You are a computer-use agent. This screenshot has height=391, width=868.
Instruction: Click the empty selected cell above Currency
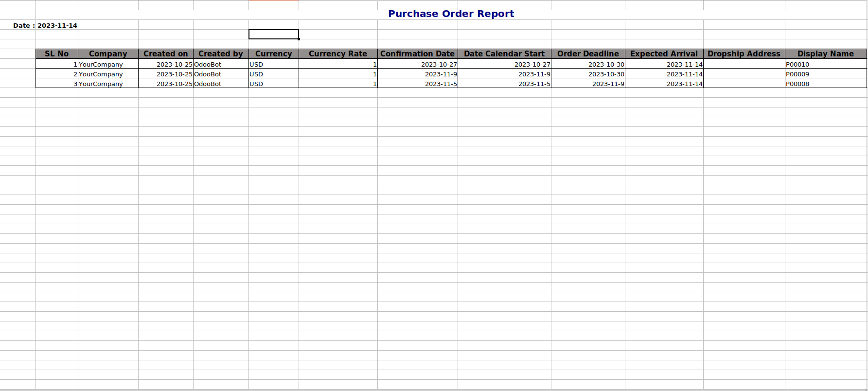point(273,34)
